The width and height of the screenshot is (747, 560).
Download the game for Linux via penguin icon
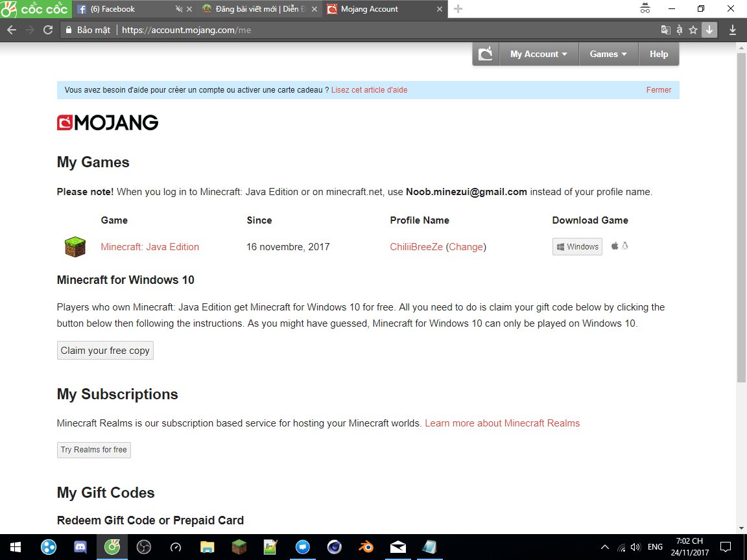pyautogui.click(x=625, y=246)
